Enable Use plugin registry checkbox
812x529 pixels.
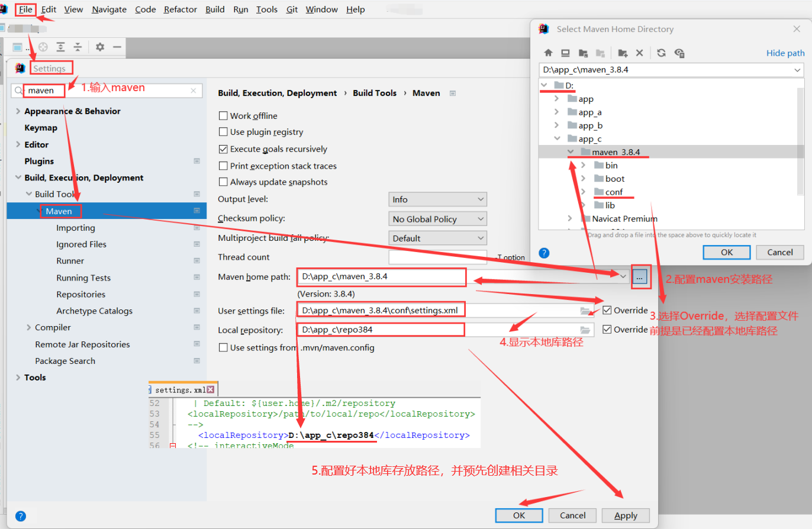223,132
